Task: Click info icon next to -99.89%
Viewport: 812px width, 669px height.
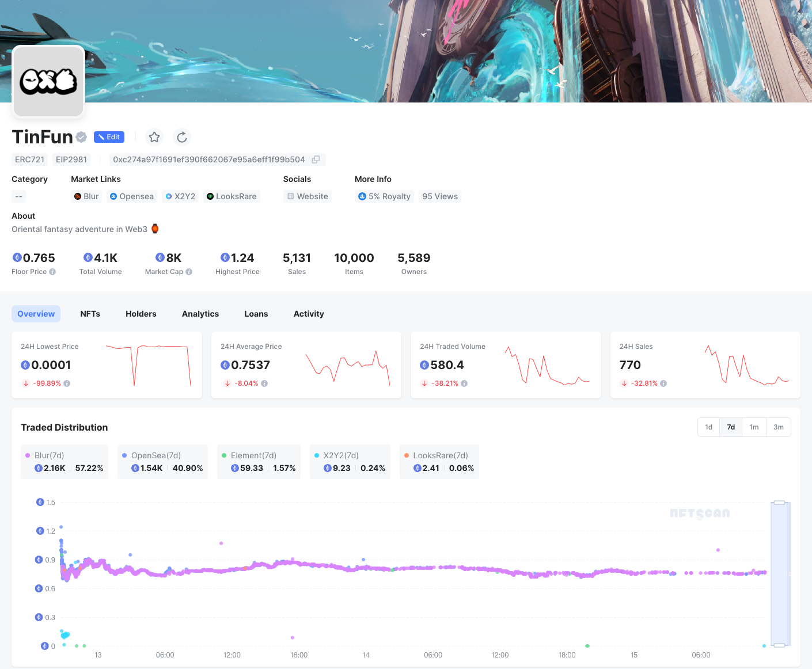Action: point(67,383)
